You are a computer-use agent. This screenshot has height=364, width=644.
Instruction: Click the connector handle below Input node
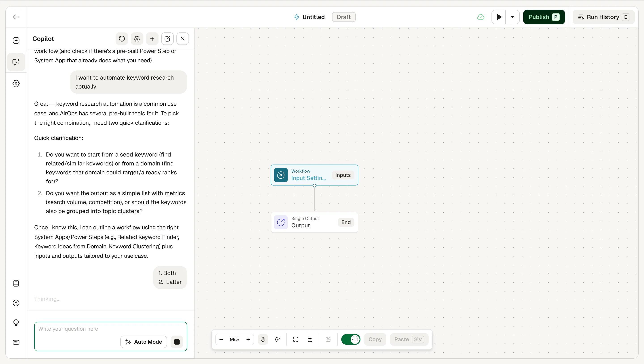[314, 186]
